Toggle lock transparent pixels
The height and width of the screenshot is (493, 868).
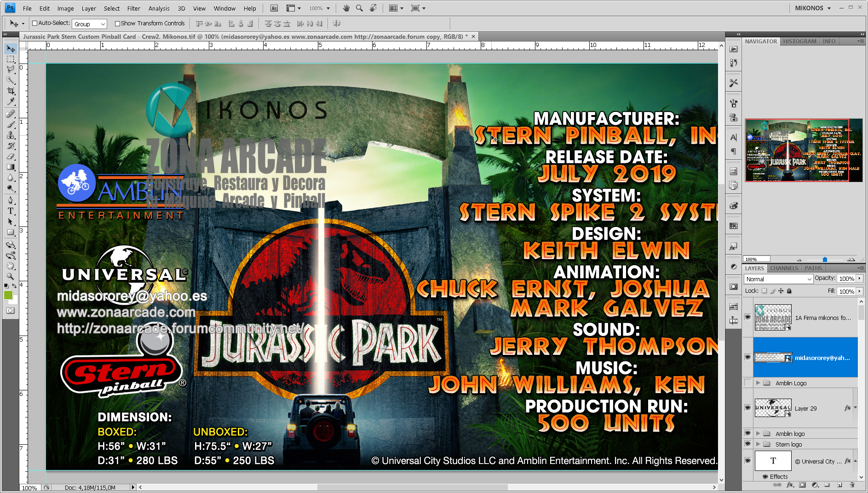(764, 291)
